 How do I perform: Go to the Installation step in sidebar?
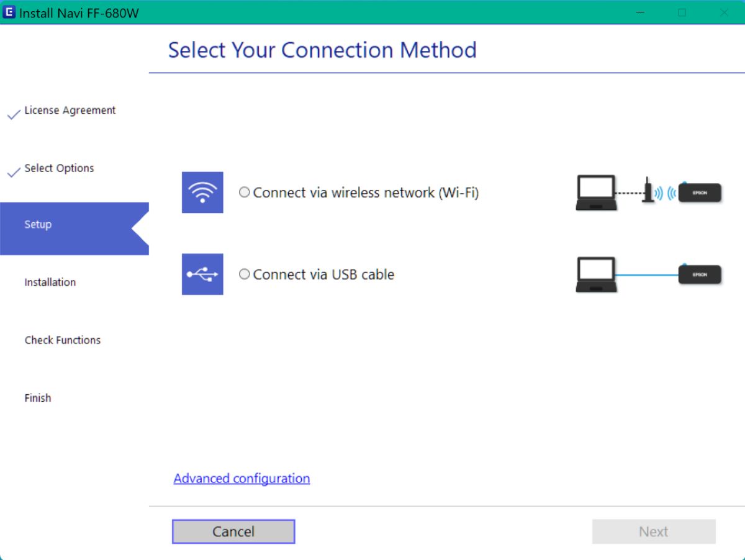coord(50,282)
